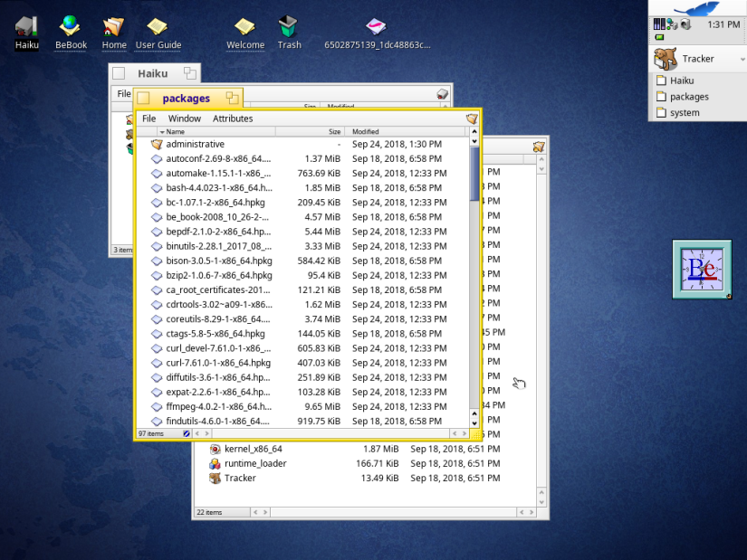Click the Haiku window title tab
747x560 pixels.
153,73
